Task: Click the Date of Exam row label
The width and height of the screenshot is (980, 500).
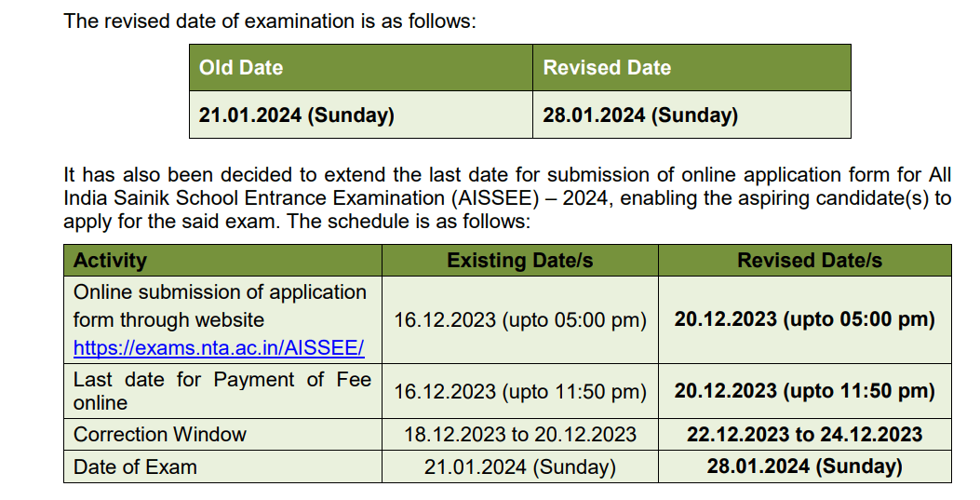Action: pos(135,466)
